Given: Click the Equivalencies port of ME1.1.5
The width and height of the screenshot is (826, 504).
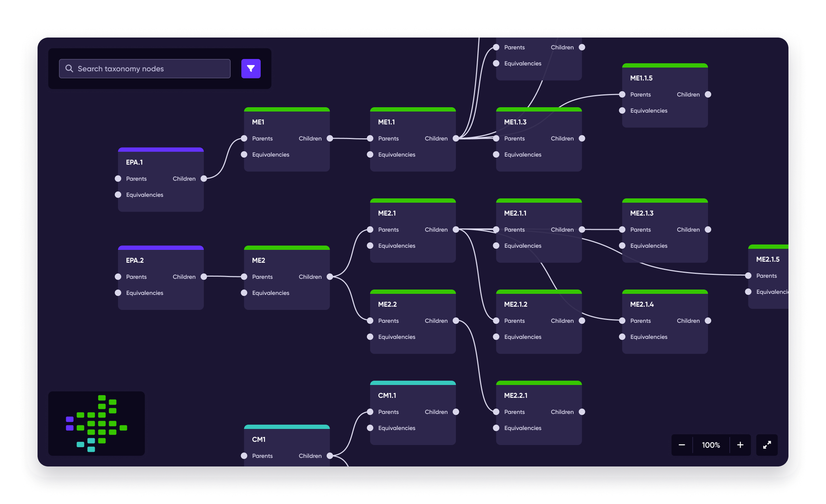Looking at the screenshot, I should [x=622, y=111].
